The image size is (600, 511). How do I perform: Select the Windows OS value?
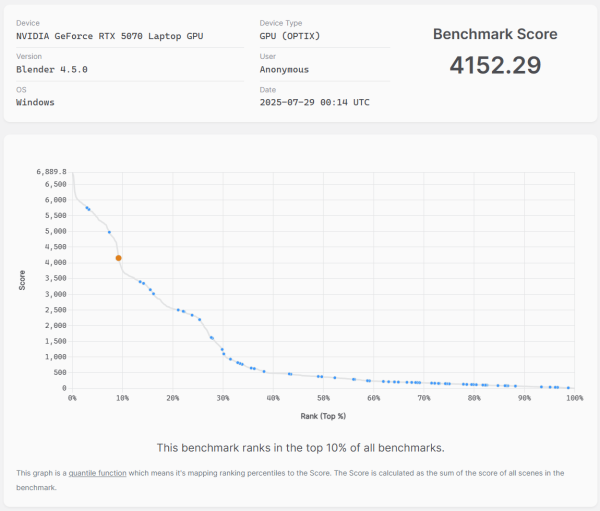pyautogui.click(x=35, y=102)
